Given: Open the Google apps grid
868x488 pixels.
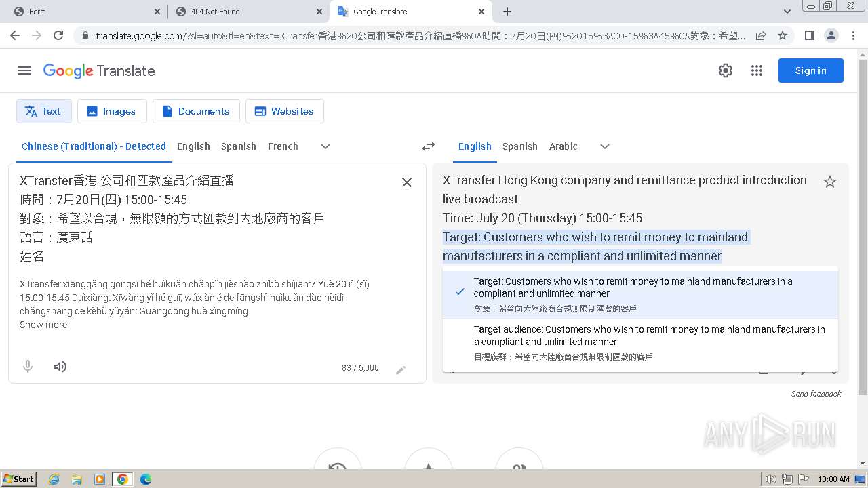Looking at the screenshot, I should click(757, 70).
